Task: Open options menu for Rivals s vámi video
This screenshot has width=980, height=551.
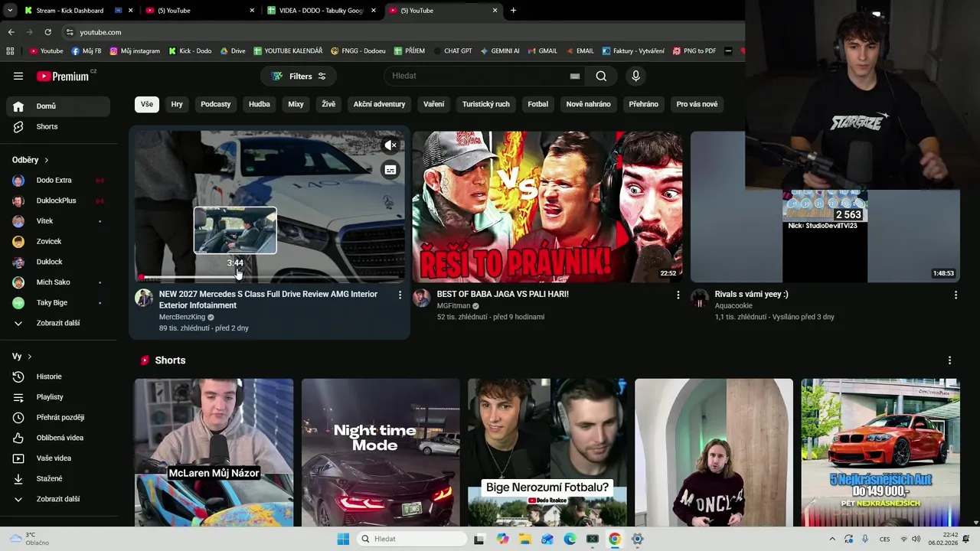Action: coord(955,295)
